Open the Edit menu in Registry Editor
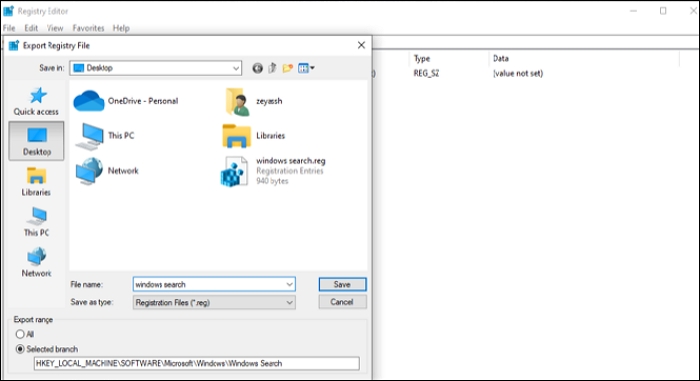This screenshot has height=381, width=700. point(31,28)
